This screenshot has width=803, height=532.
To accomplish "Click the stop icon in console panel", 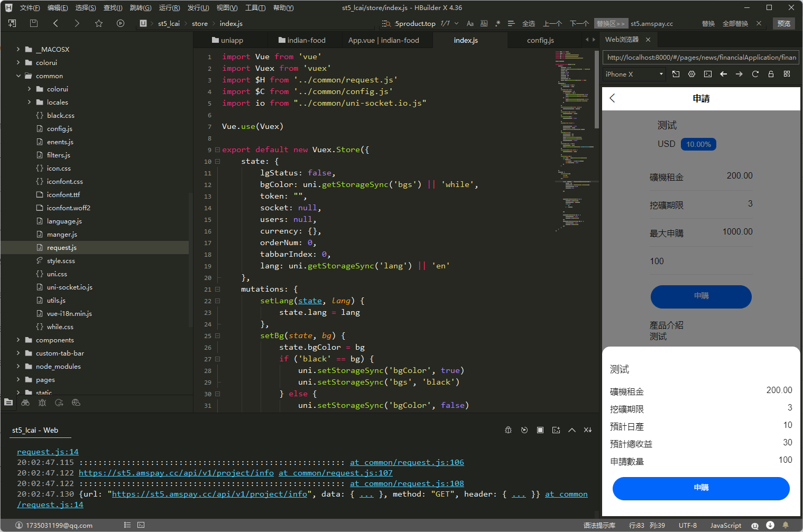I will [x=540, y=430].
